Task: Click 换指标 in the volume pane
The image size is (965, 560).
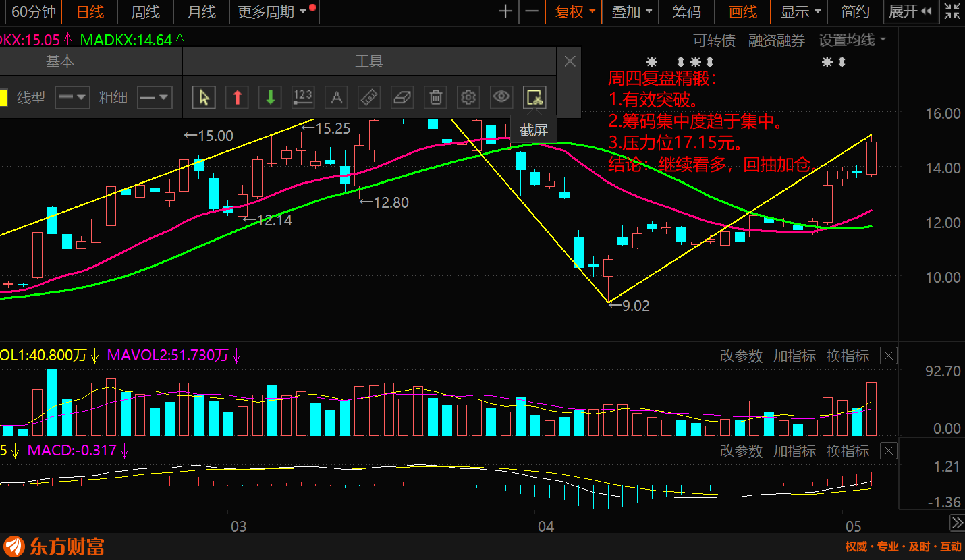Action: 848,356
